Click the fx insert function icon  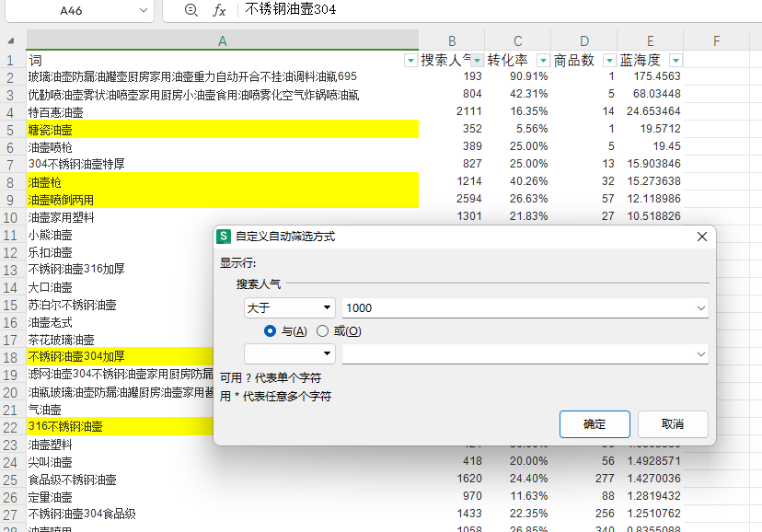click(x=219, y=10)
